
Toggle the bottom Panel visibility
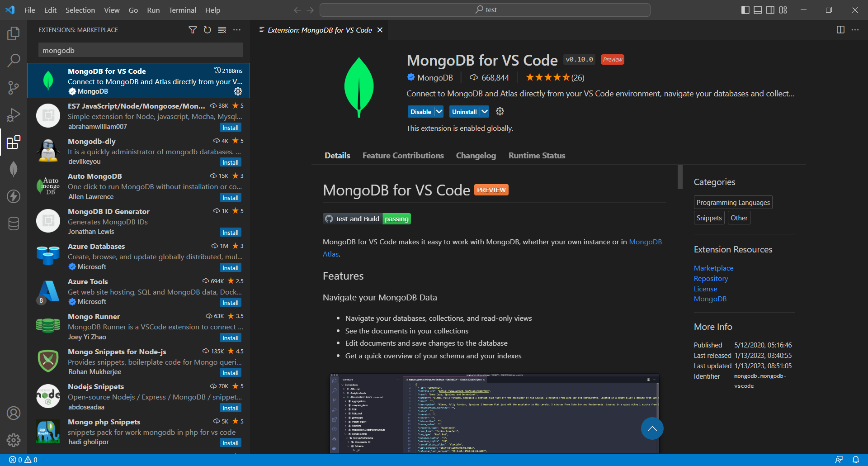point(758,10)
